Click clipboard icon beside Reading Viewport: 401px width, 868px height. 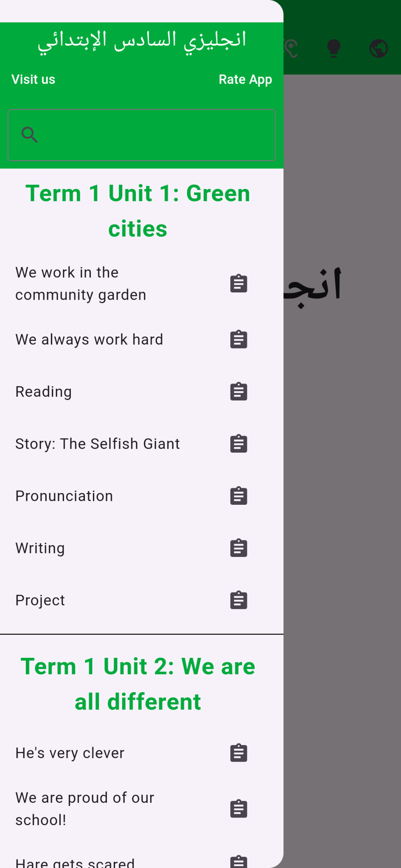[x=238, y=392]
